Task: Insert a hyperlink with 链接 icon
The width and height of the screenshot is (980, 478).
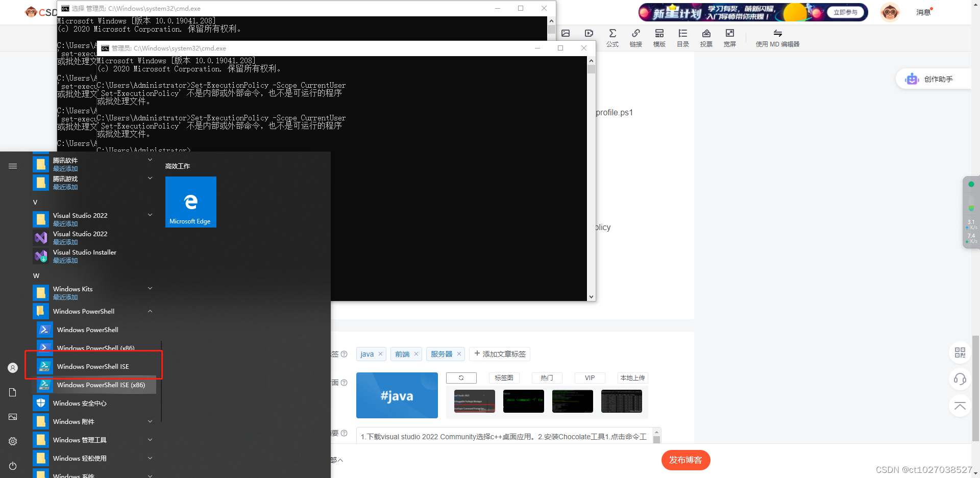Action: (x=636, y=38)
